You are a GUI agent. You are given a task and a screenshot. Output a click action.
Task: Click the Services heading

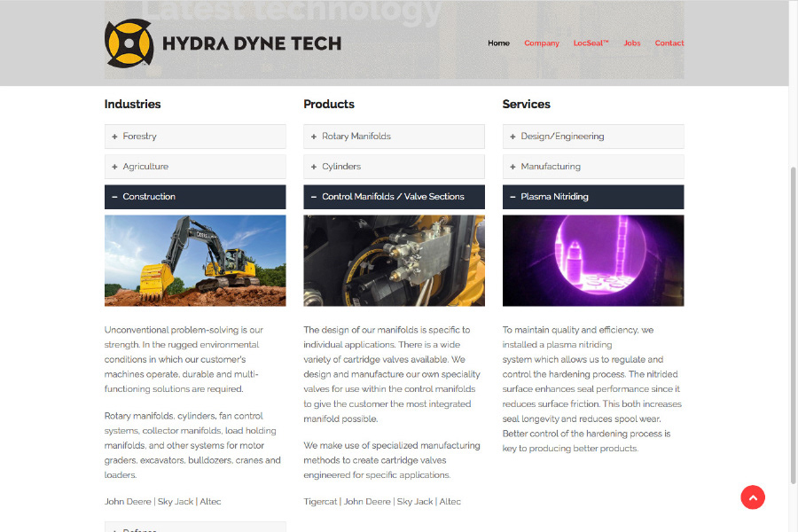(526, 104)
